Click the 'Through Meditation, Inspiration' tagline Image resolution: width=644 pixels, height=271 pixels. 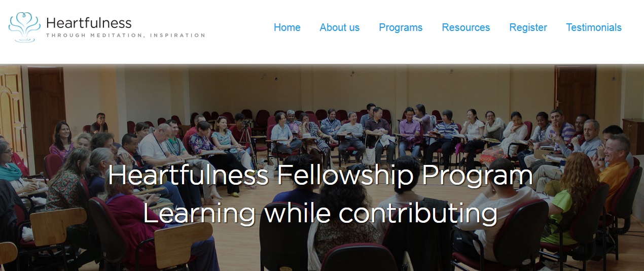click(125, 36)
